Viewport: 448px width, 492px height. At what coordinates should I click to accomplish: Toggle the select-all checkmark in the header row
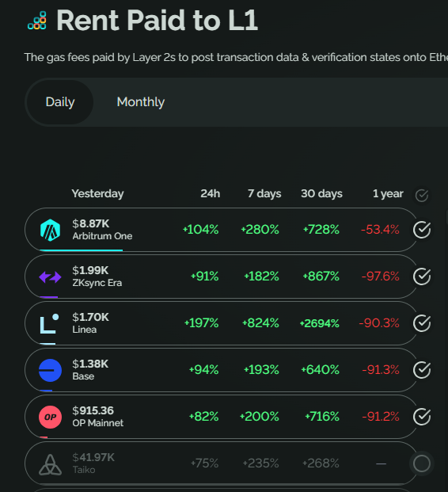422,196
